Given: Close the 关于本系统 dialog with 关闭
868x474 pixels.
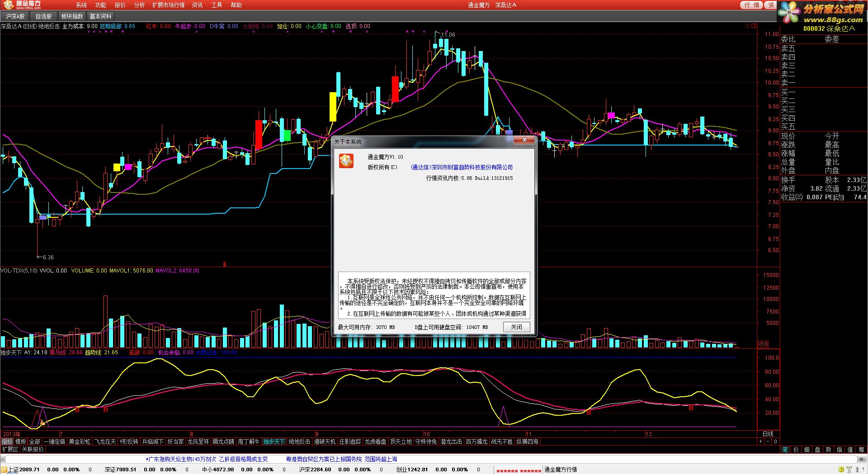Looking at the screenshot, I should pyautogui.click(x=517, y=327).
